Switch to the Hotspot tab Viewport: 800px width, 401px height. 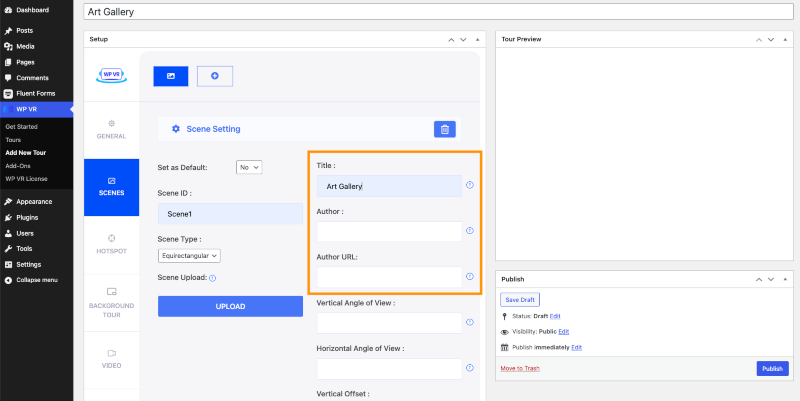coord(111,243)
